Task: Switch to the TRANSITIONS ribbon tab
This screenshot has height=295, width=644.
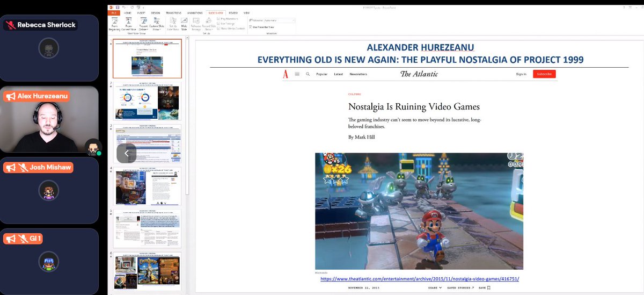Action: (174, 12)
